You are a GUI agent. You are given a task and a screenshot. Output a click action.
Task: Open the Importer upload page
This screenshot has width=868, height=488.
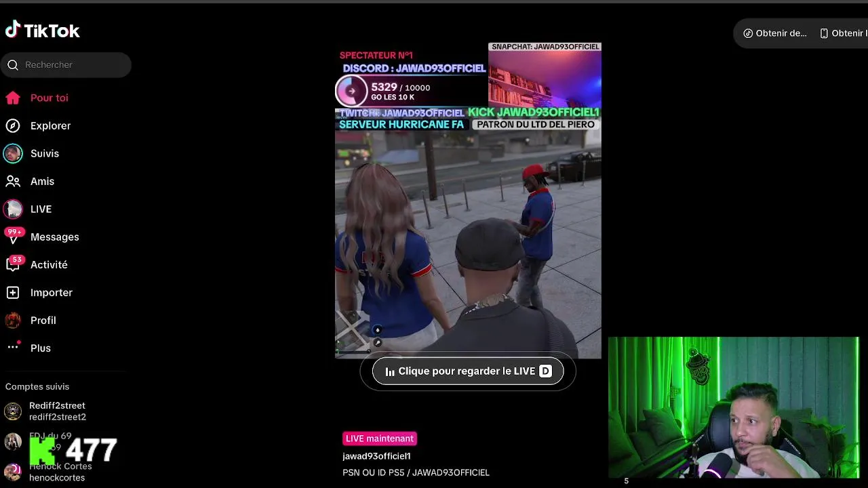(x=52, y=292)
